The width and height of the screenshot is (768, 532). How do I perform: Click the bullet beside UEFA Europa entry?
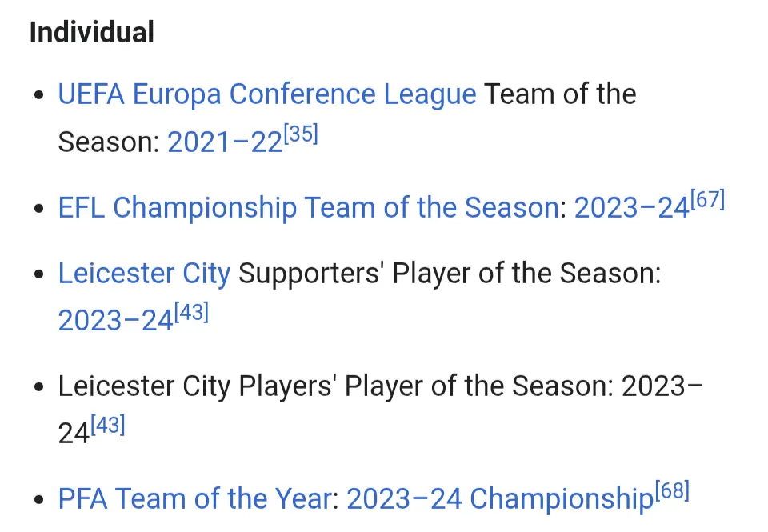[39, 96]
